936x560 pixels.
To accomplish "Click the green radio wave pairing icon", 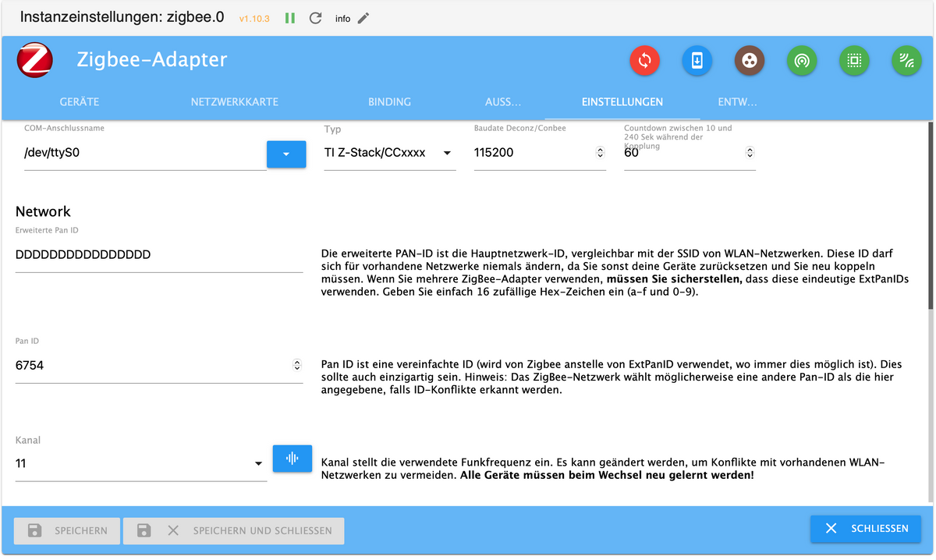I will pyautogui.click(x=802, y=60).
